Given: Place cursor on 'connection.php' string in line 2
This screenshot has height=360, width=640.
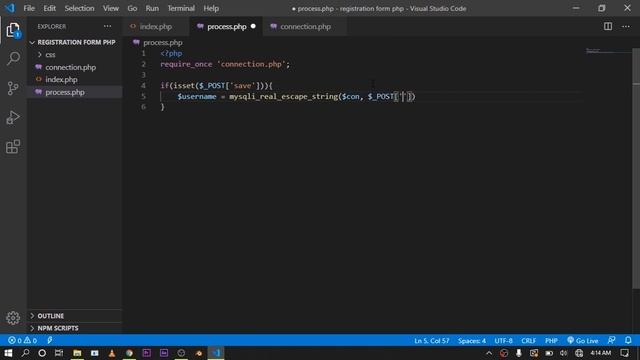Looking at the screenshot, I should 251,64.
